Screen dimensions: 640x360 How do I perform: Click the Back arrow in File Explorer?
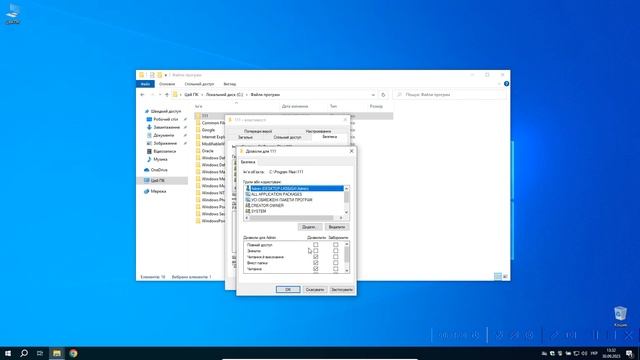142,95
